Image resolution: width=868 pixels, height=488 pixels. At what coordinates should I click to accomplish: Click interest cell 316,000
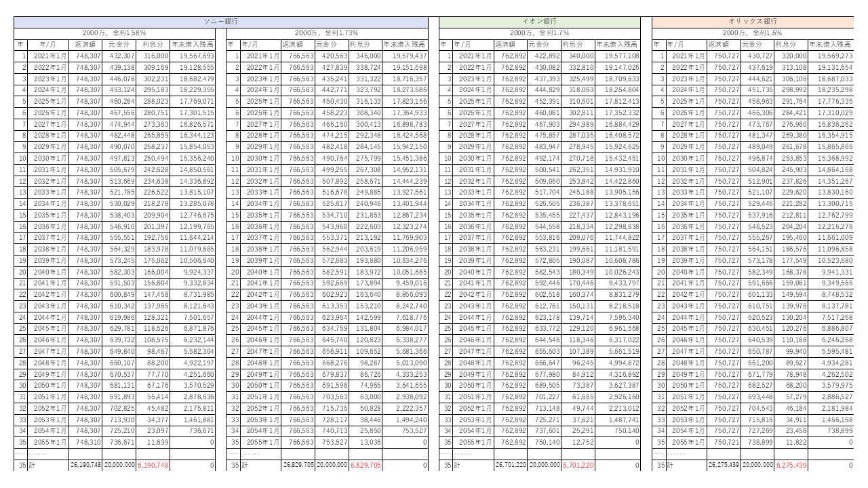coord(153,56)
